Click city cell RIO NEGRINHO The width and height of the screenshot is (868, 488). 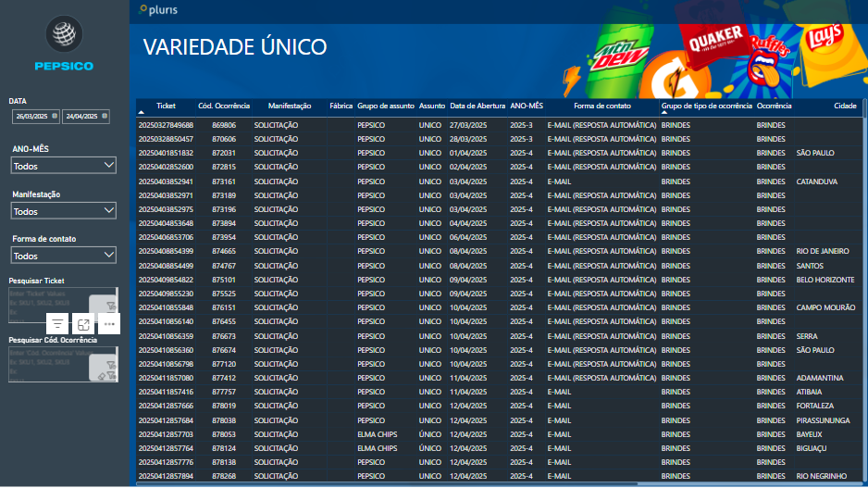click(821, 476)
